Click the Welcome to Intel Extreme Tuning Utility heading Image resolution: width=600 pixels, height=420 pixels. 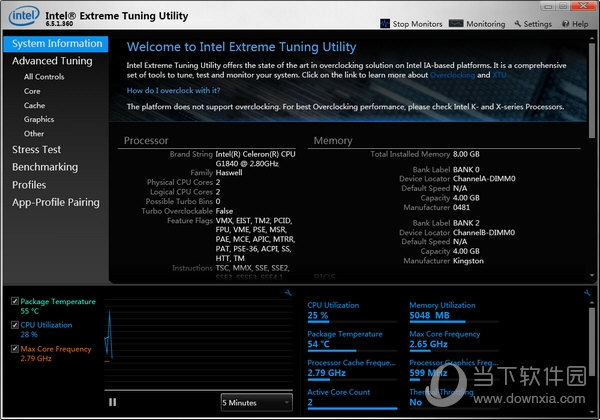pos(241,47)
